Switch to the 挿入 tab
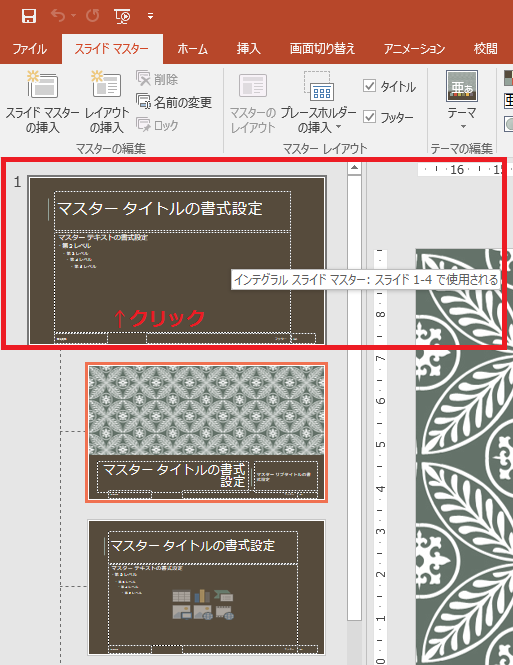Screen dimensions: 513x665 248,49
